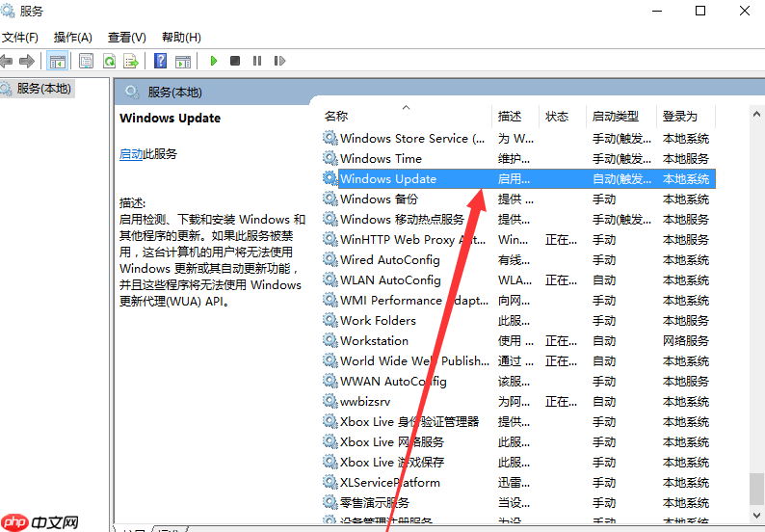Select the World Wide Web Publishing row

click(518, 361)
